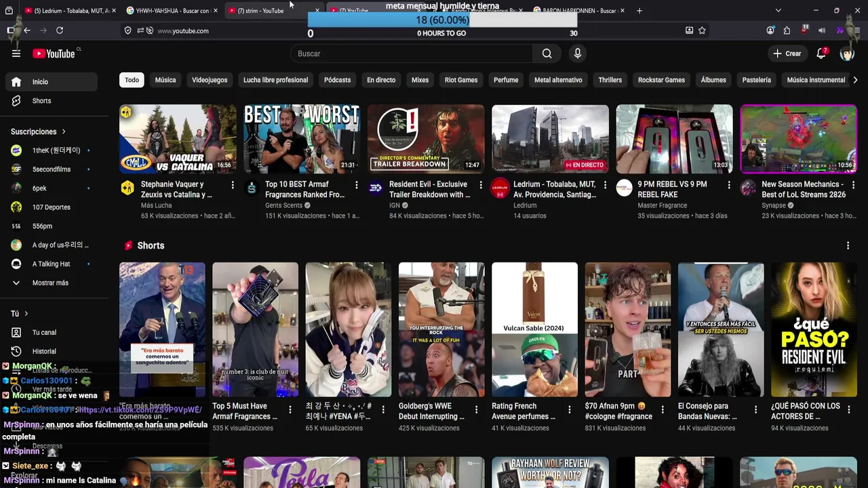Image resolution: width=868 pixels, height=488 pixels.
Task: Open the Ledrium EN DIRECTO thumbnail
Action: click(550, 138)
